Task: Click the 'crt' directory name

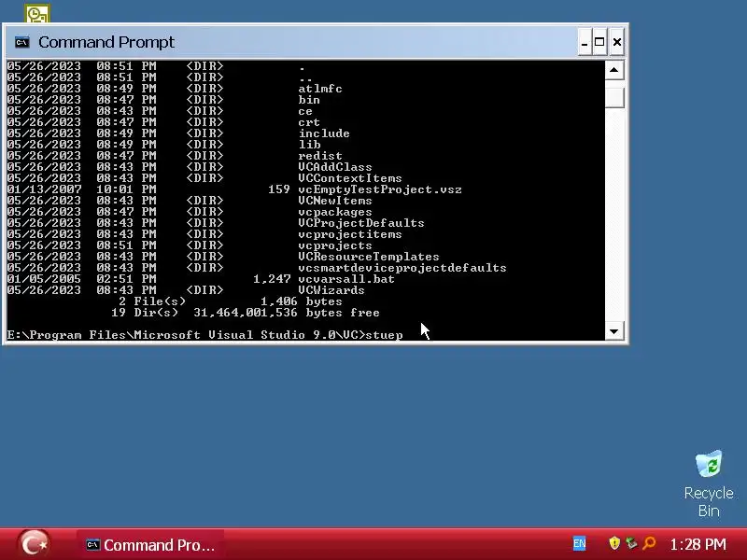Action: click(309, 122)
